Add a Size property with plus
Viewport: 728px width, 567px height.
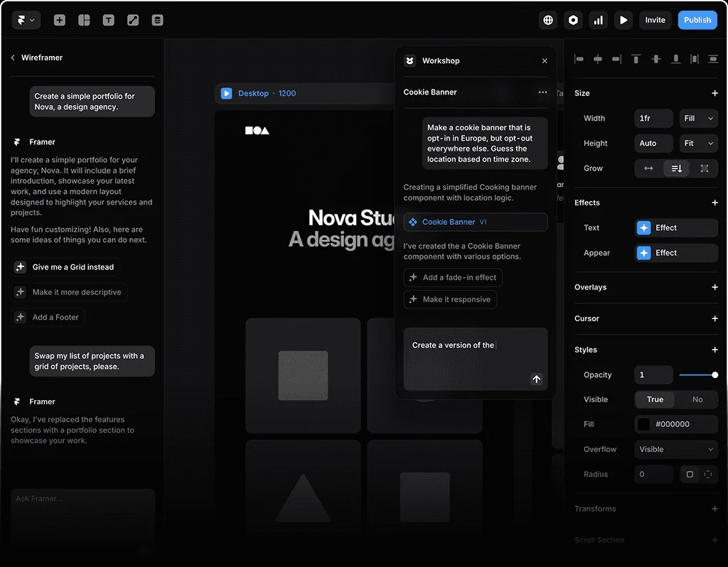(x=714, y=93)
